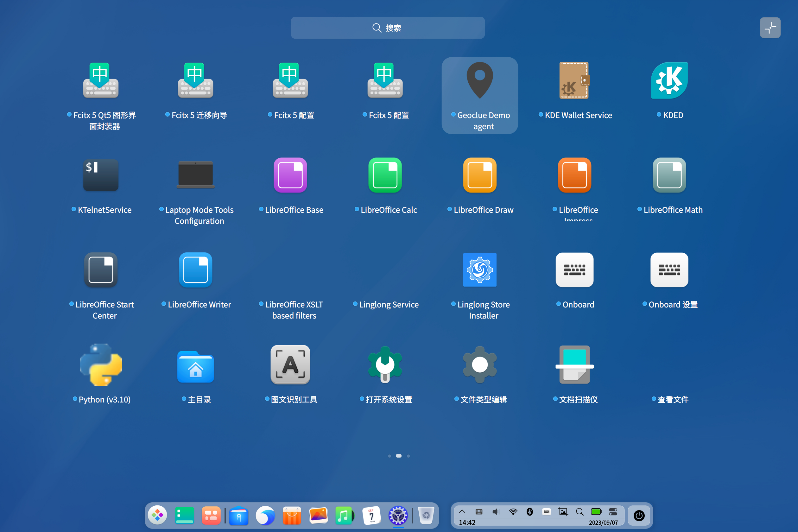Launch KTelnetService terminal icon
The height and width of the screenshot is (532, 798).
[x=101, y=175]
